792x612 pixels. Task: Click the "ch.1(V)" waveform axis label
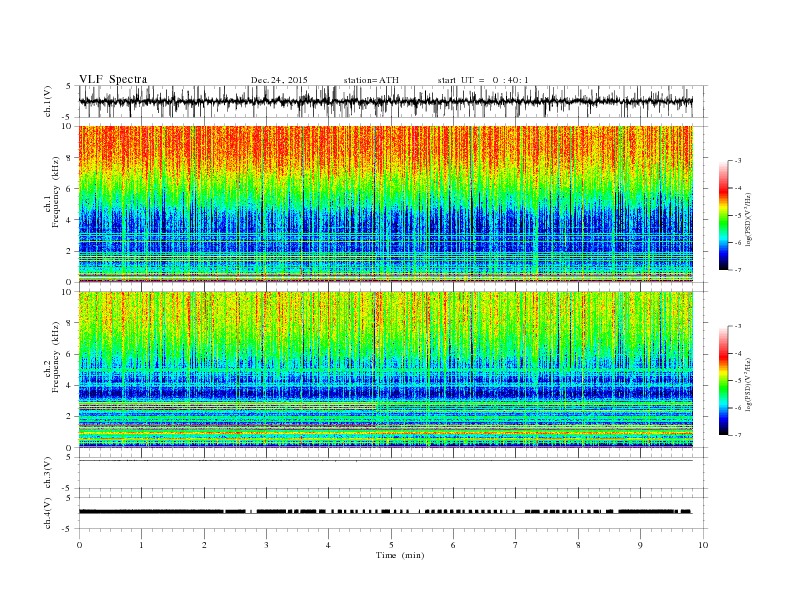click(x=48, y=101)
